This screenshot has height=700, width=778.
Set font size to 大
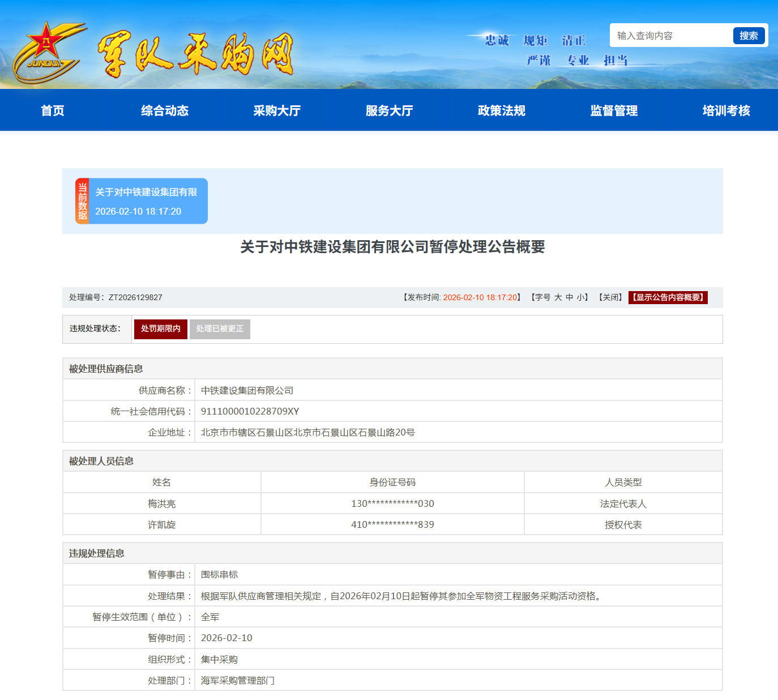(x=557, y=297)
